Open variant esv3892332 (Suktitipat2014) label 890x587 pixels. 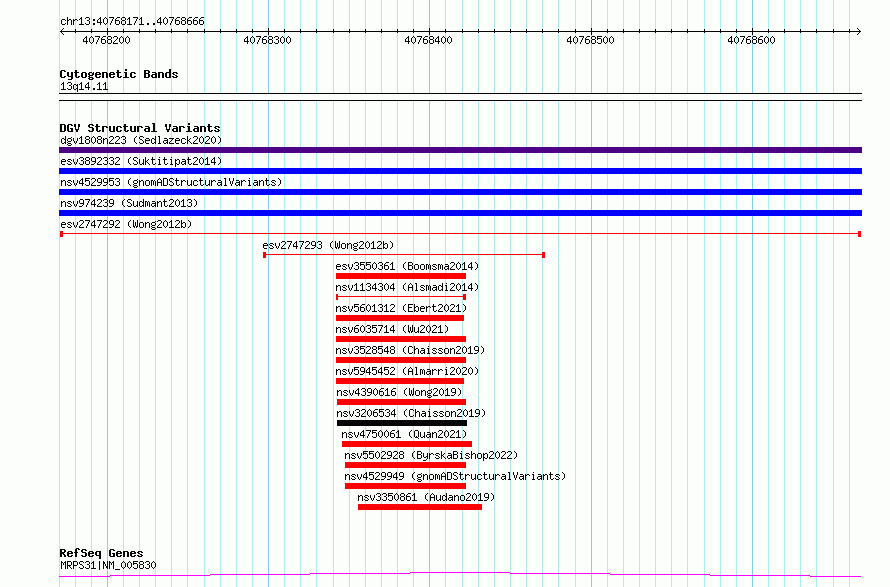[x=141, y=161]
